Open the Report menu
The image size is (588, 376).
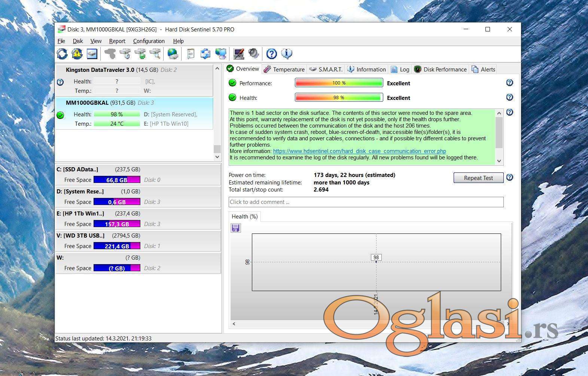click(117, 41)
